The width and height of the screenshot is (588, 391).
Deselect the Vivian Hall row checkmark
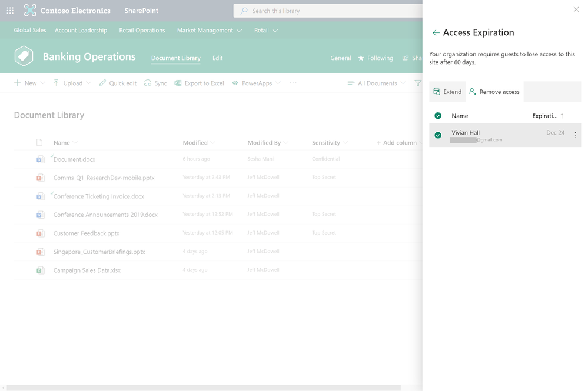click(438, 135)
